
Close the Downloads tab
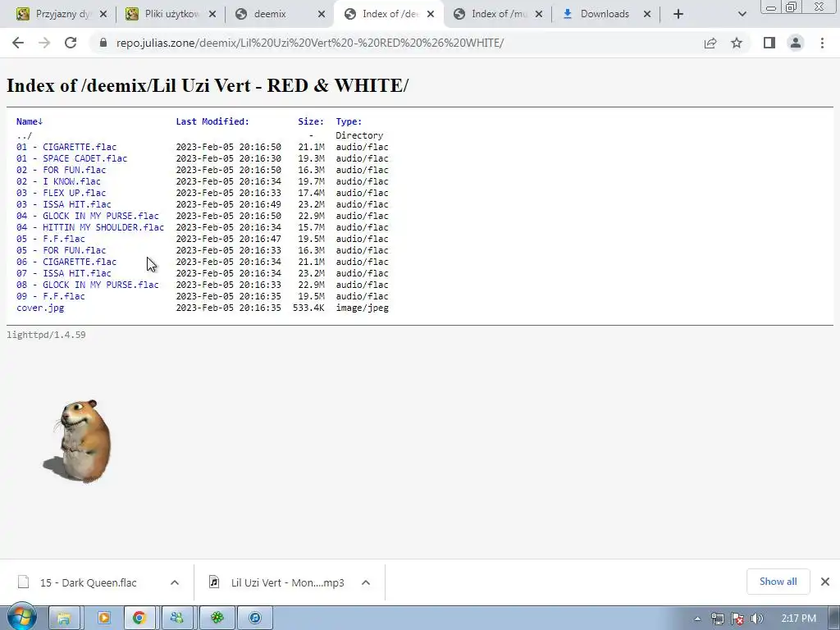pos(647,14)
